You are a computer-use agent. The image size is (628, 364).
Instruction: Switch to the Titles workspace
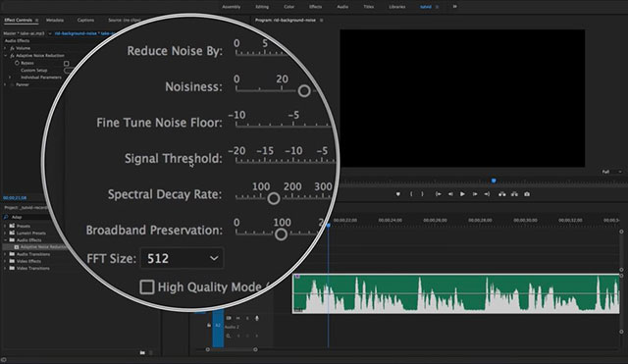pyautogui.click(x=369, y=7)
